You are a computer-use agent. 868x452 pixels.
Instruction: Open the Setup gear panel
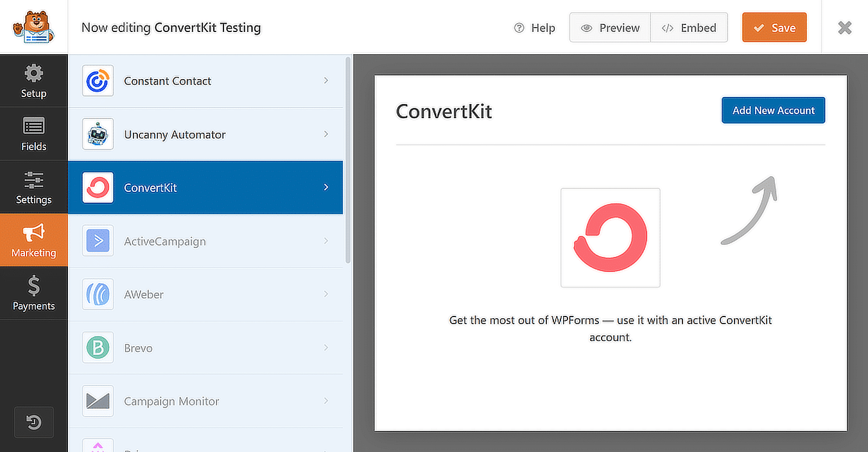coord(34,81)
